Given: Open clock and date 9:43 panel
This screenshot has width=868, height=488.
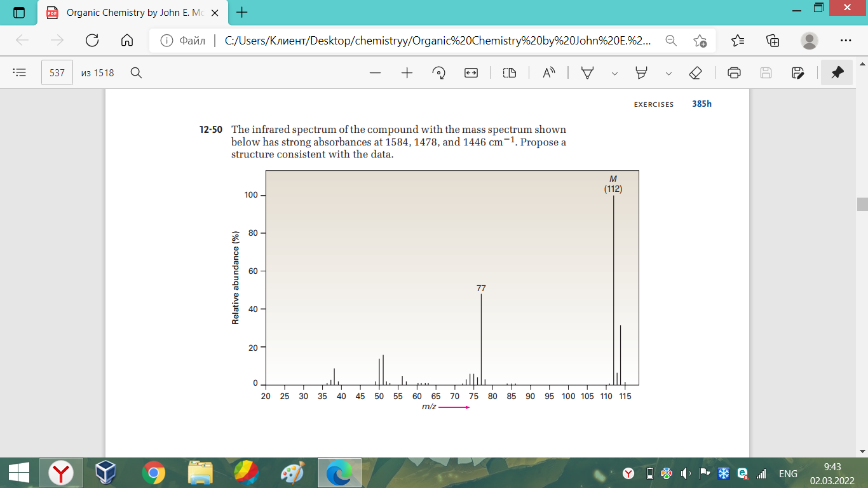Looking at the screenshot, I should pos(832,473).
